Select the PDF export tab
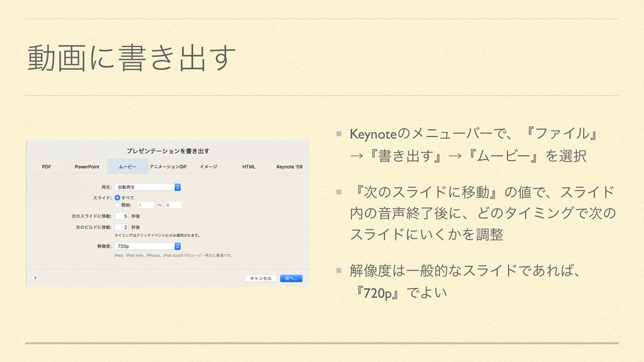The image size is (644, 362). click(47, 167)
